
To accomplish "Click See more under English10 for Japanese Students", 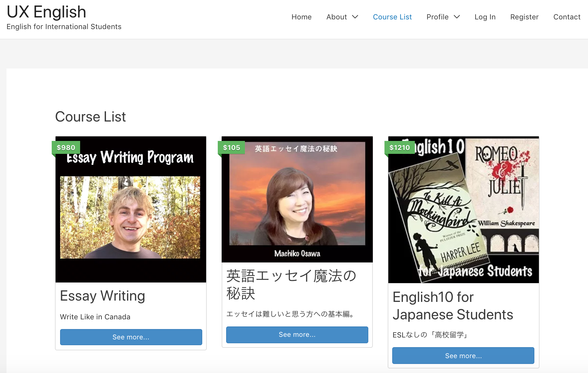I will 463,356.
